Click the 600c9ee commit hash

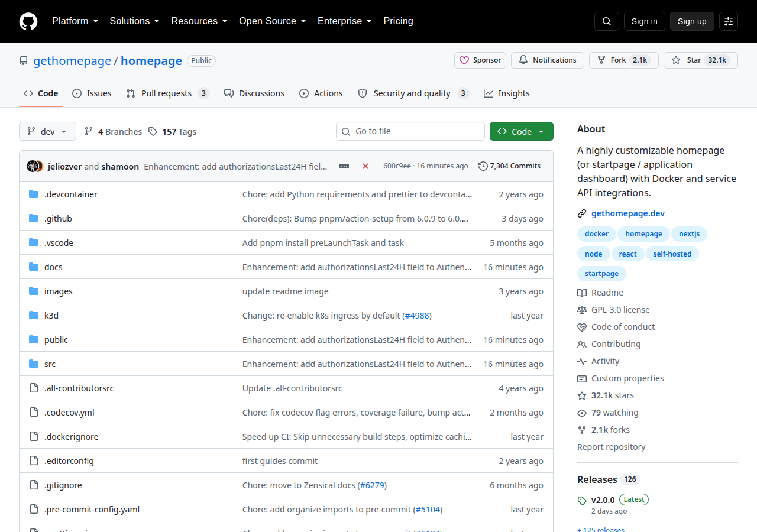pos(397,166)
